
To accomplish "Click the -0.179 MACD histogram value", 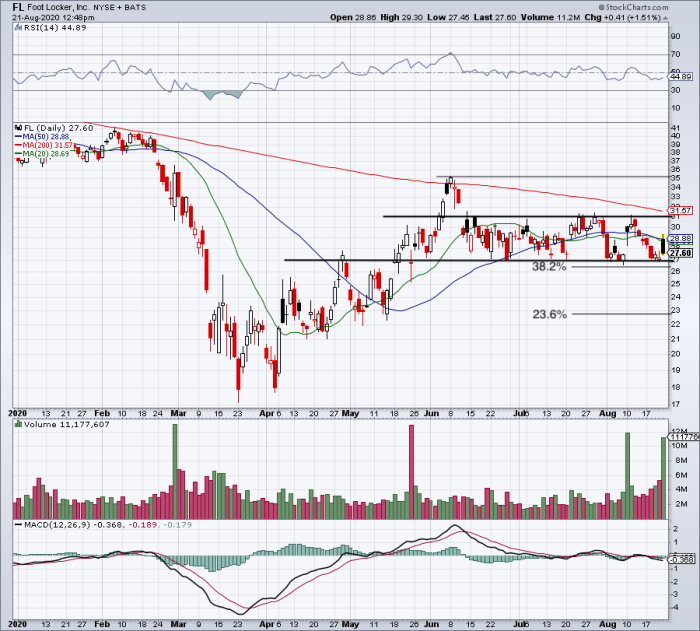I will [178, 525].
